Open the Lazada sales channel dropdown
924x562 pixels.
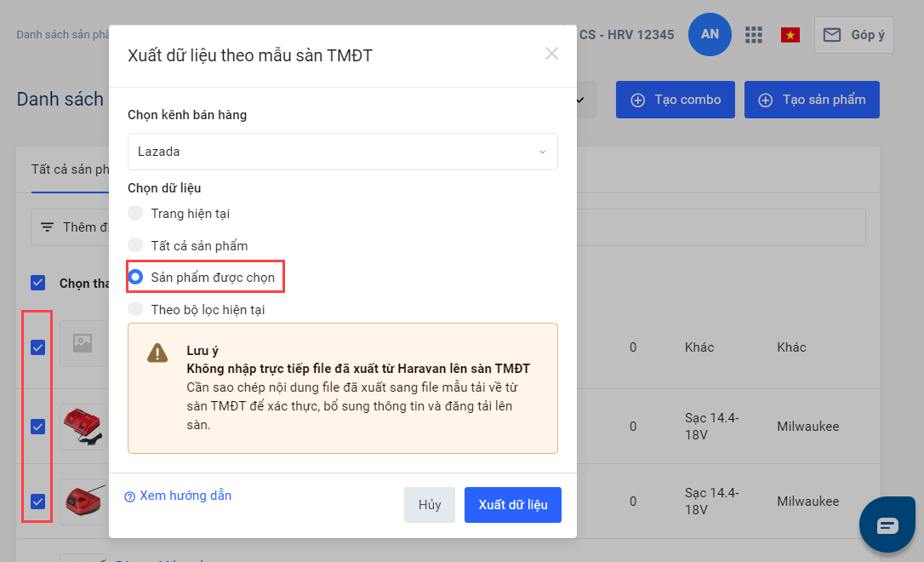point(342,152)
